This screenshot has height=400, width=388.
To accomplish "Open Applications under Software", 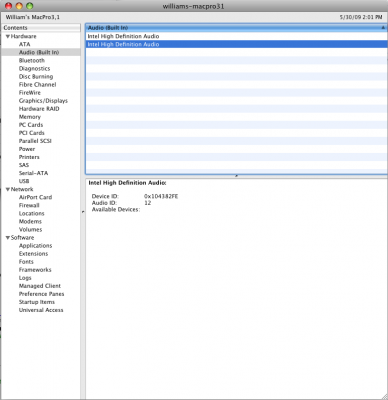I will click(x=35, y=246).
